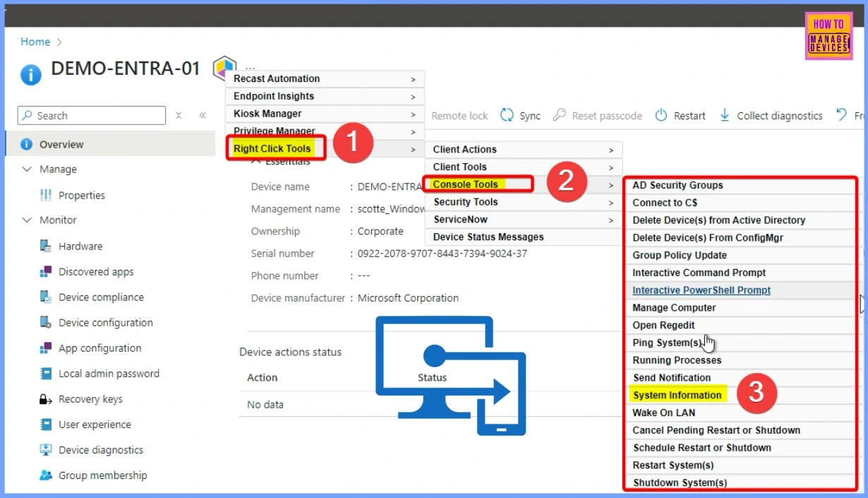Click the Collect diagnostics download icon

pyautogui.click(x=725, y=115)
